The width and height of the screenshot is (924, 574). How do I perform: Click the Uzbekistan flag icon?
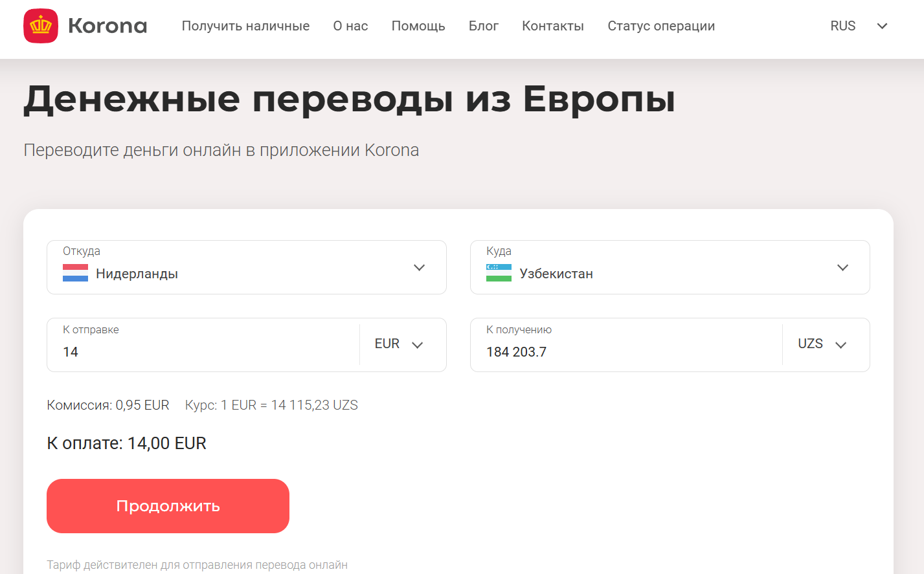coord(499,273)
